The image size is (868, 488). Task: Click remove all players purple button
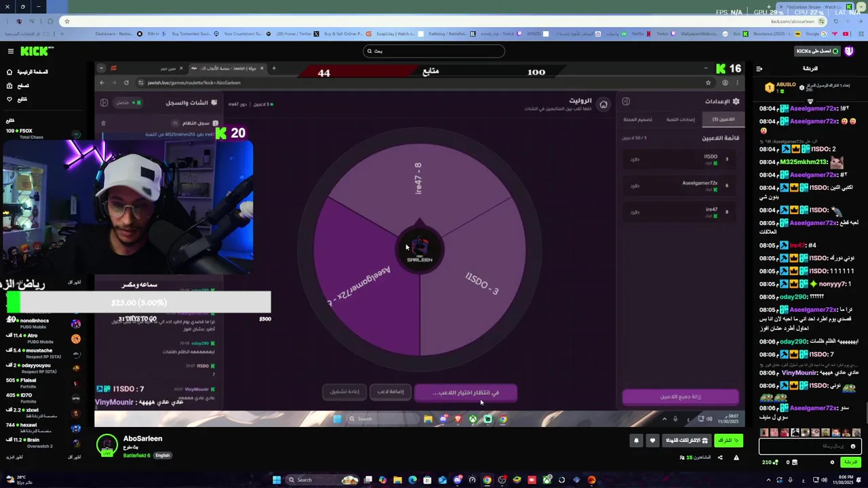(x=680, y=397)
